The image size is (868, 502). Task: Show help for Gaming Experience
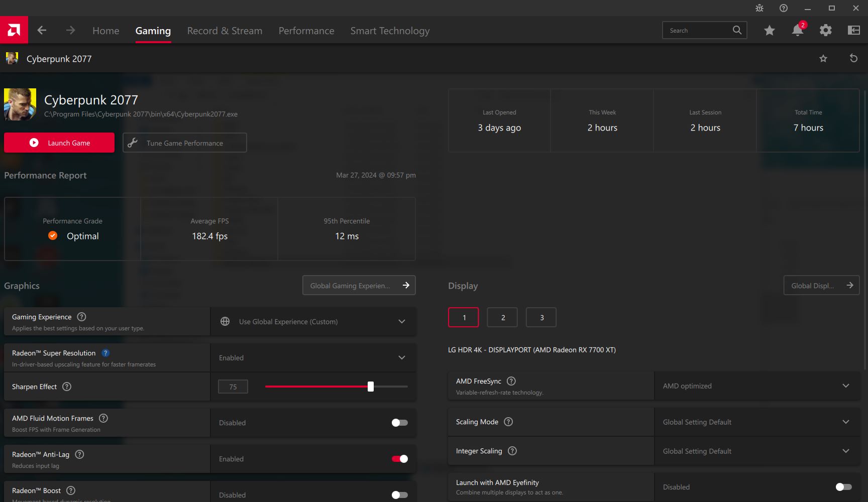coord(81,317)
